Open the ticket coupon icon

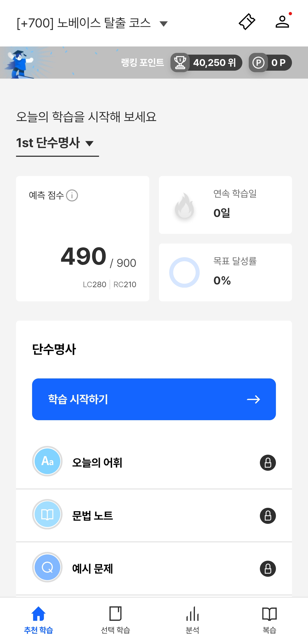[x=247, y=22]
